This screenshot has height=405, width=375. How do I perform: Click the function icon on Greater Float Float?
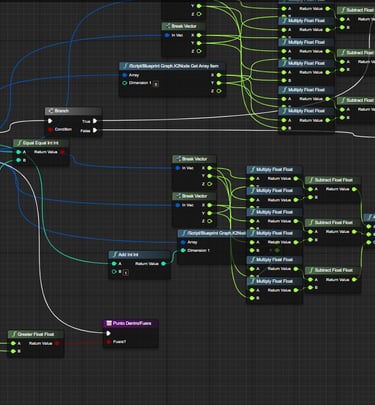click(x=14, y=334)
